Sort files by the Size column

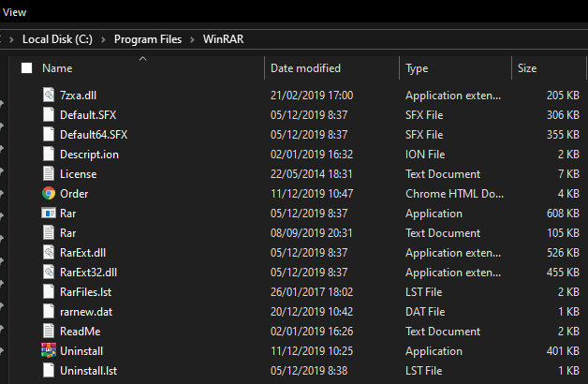[527, 68]
